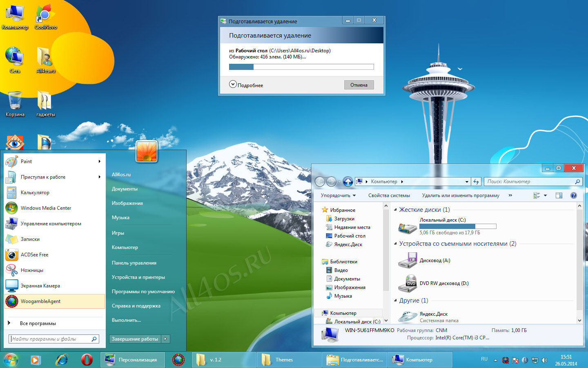The height and width of the screenshot is (368, 588).
Task: Launch Internet Explorer from the taskbar
Action: coord(62,360)
